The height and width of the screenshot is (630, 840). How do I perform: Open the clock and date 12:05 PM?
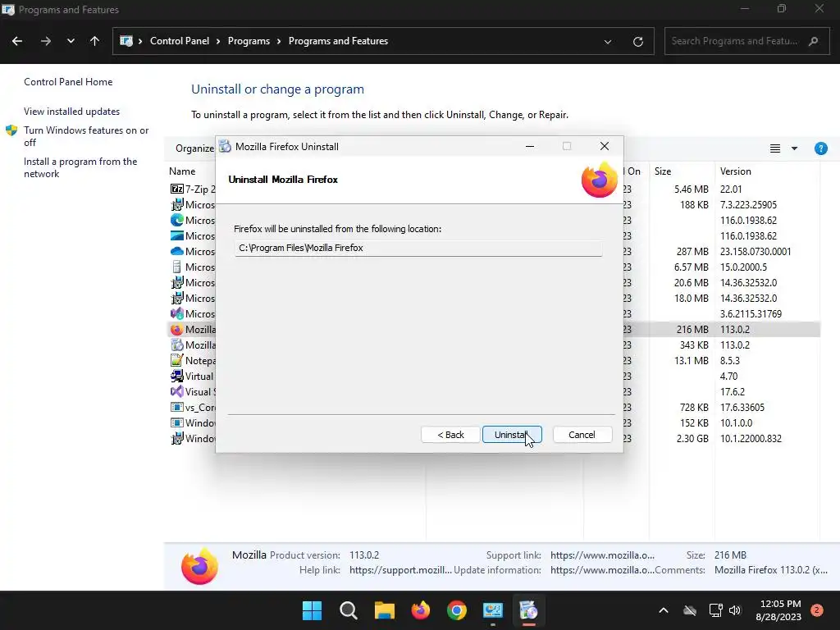point(779,610)
